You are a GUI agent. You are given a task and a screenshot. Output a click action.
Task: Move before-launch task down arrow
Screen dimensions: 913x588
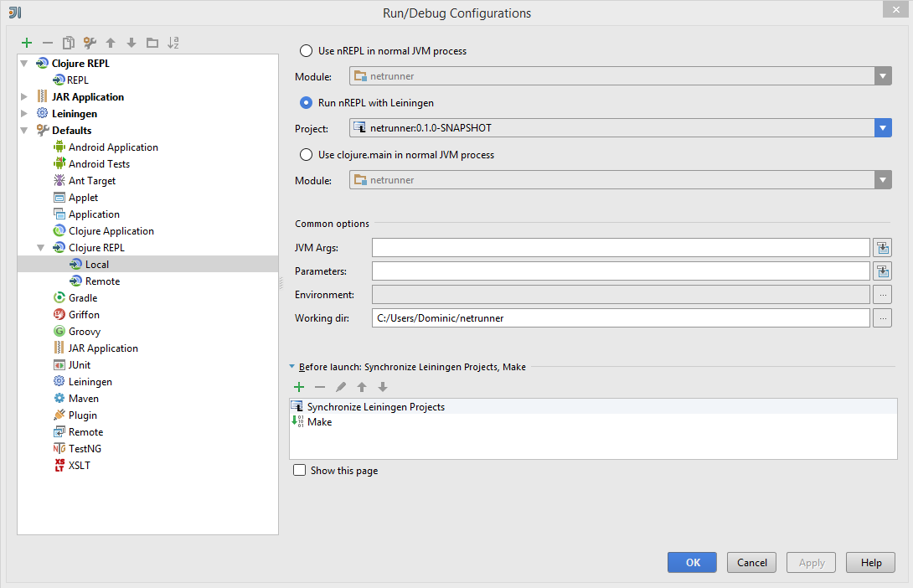pyautogui.click(x=383, y=387)
